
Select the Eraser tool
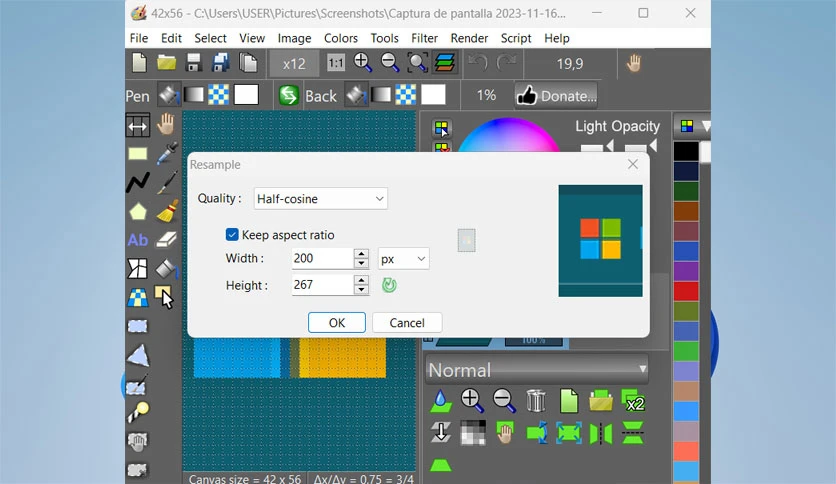(x=166, y=240)
